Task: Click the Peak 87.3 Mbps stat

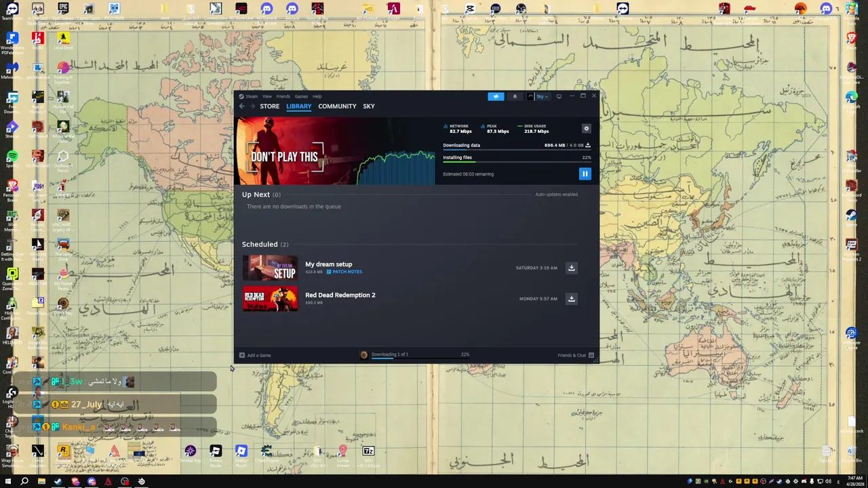Action: tap(496, 129)
